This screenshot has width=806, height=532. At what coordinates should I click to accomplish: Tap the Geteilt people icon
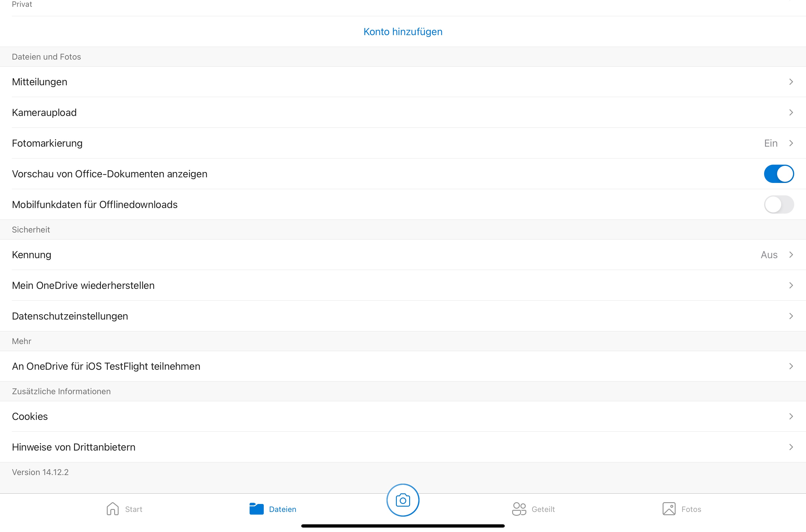[519, 509]
